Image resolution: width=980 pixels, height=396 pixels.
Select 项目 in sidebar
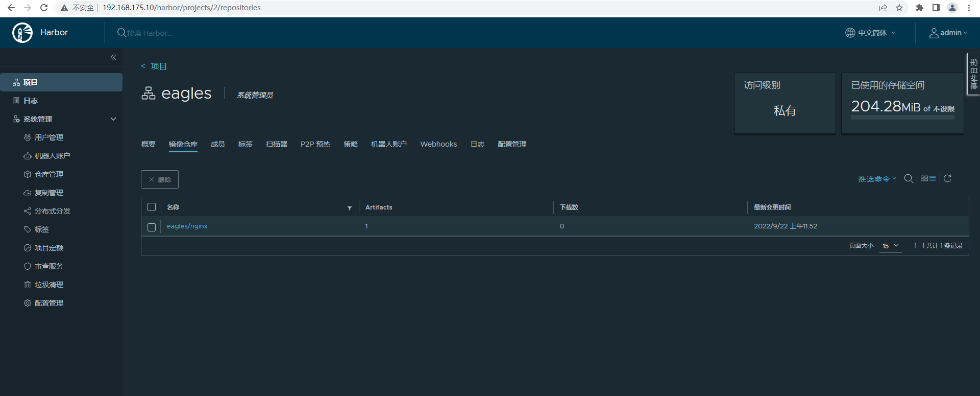coord(61,82)
